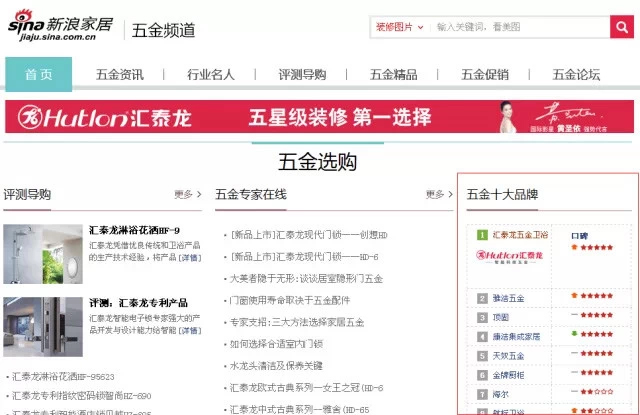This screenshot has height=415, width=640.
Task: Expand 更多 in 评测导购 section
Action: (187, 194)
